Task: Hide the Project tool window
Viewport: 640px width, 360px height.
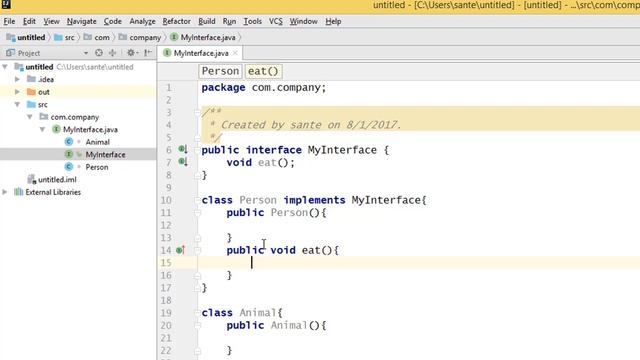Action: tap(148, 53)
